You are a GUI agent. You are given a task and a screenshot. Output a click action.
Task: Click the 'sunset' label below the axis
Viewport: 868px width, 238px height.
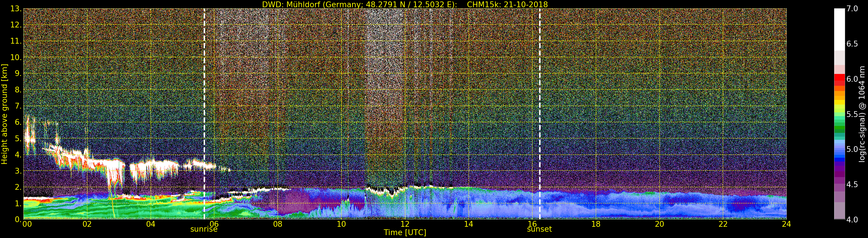click(x=539, y=229)
